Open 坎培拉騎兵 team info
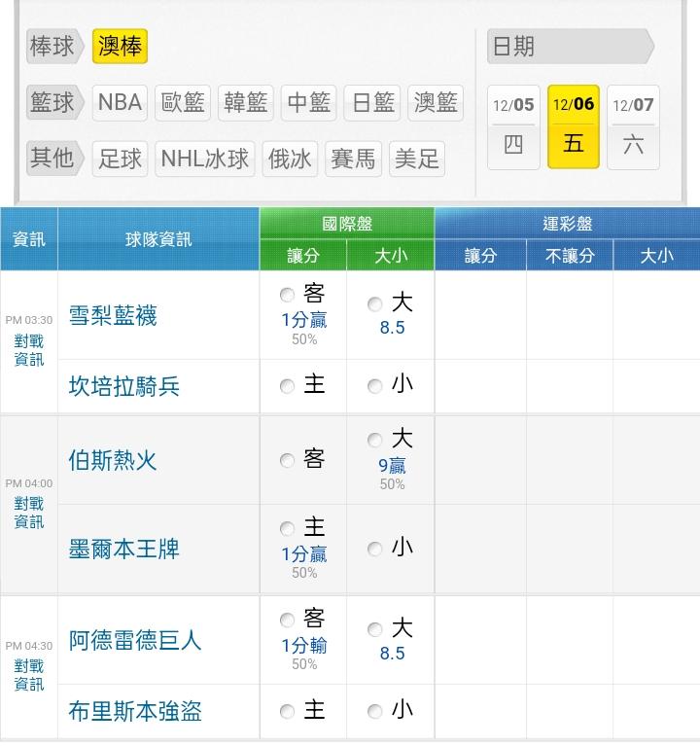700x746 pixels. [x=124, y=386]
